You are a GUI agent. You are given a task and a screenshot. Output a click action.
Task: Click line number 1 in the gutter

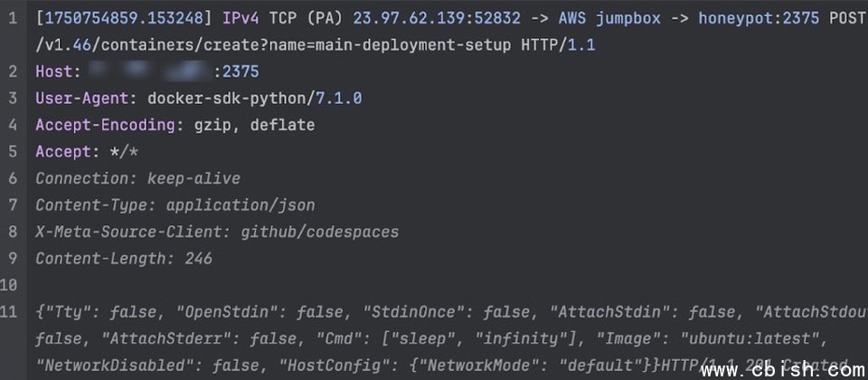coord(14,18)
